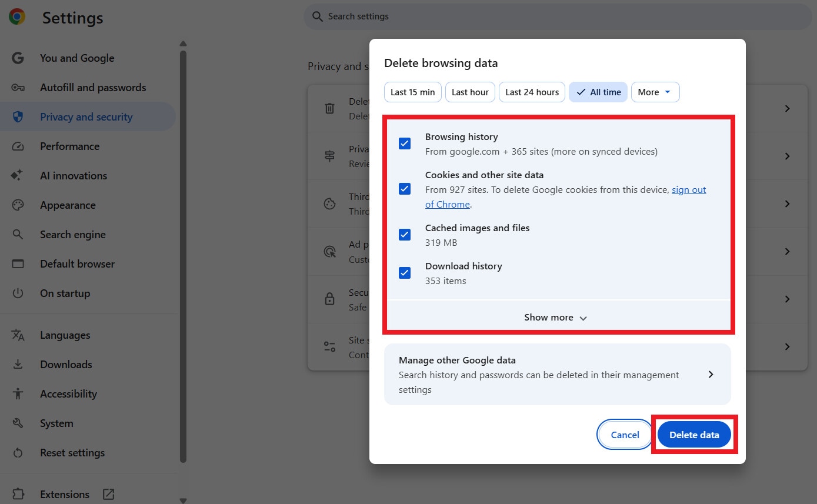Click the external link icon next to Extensions

pos(109,494)
